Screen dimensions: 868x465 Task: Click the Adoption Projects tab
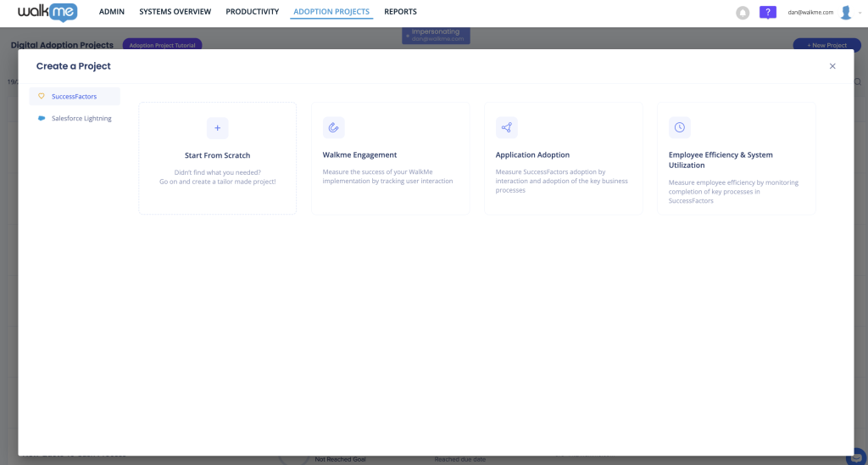(331, 12)
